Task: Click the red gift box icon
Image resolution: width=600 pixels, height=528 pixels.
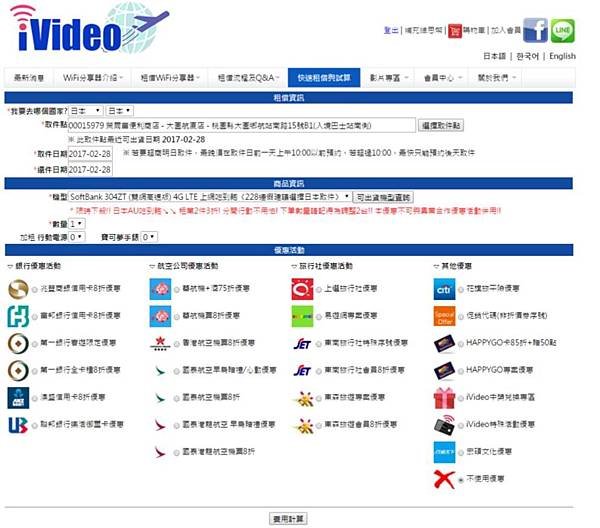Action: (x=444, y=398)
